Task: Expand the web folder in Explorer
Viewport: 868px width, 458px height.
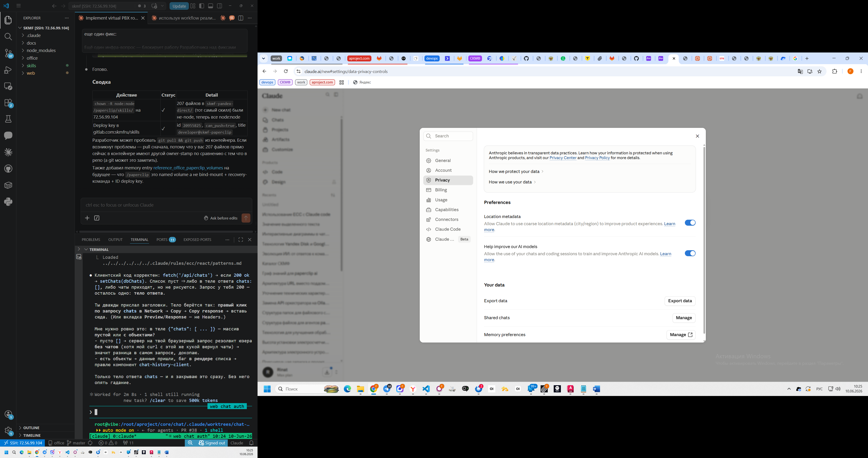Action: tap(31, 73)
